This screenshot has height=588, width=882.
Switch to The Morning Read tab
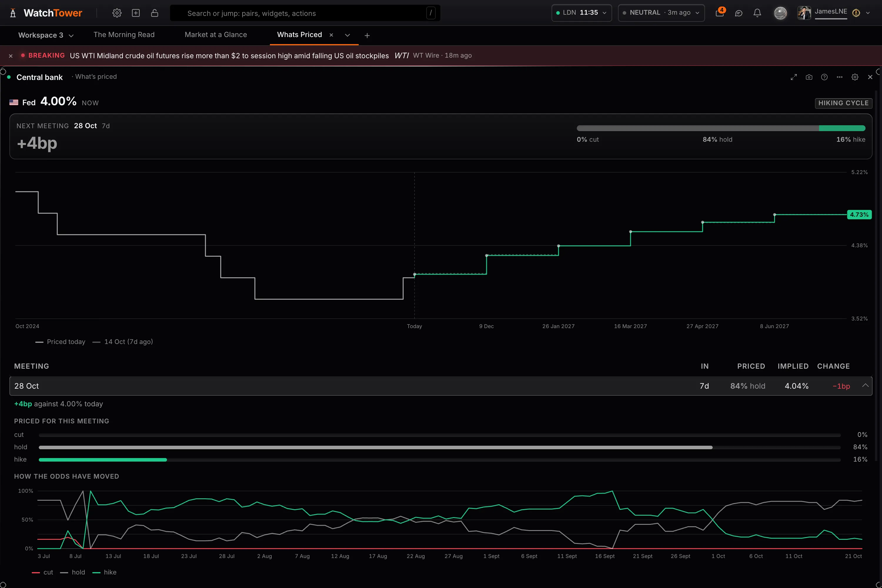124,35
